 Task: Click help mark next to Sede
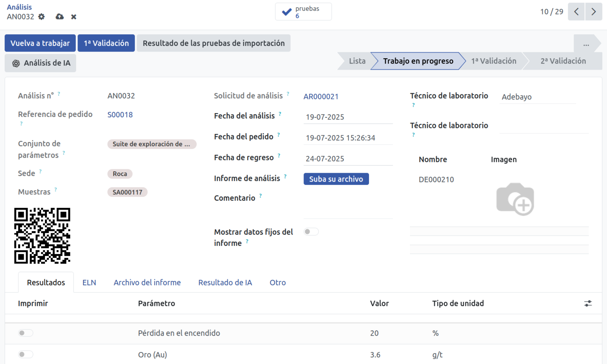pos(40,171)
